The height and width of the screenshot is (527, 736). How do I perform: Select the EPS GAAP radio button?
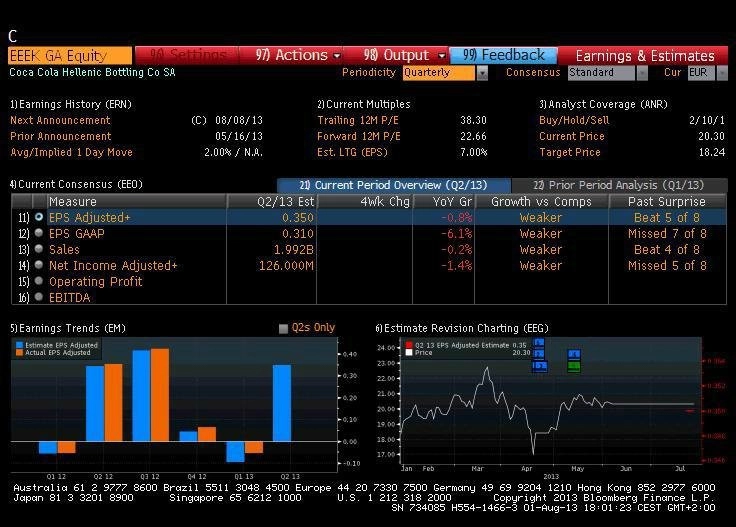tap(39, 233)
